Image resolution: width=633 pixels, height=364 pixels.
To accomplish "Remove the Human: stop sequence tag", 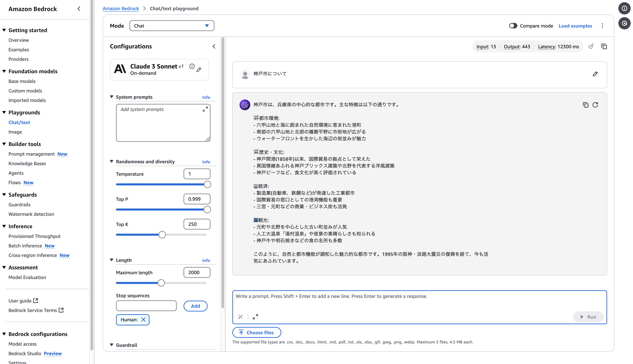I will tap(143, 319).
